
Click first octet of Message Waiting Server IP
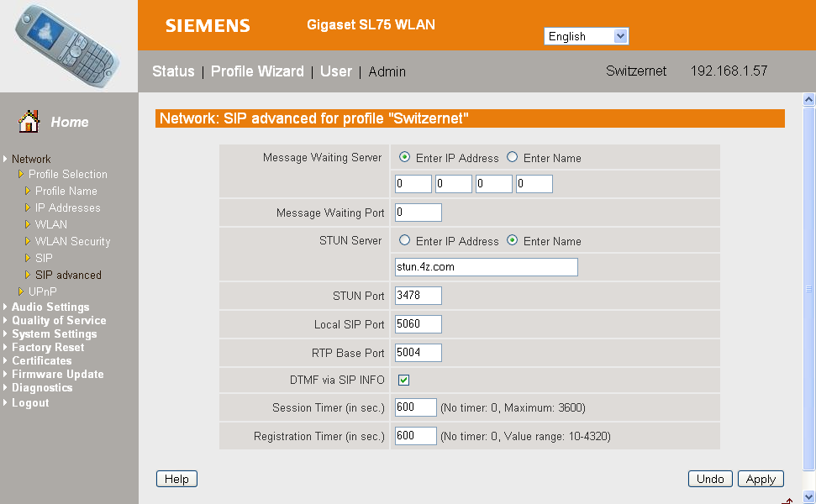tap(413, 184)
